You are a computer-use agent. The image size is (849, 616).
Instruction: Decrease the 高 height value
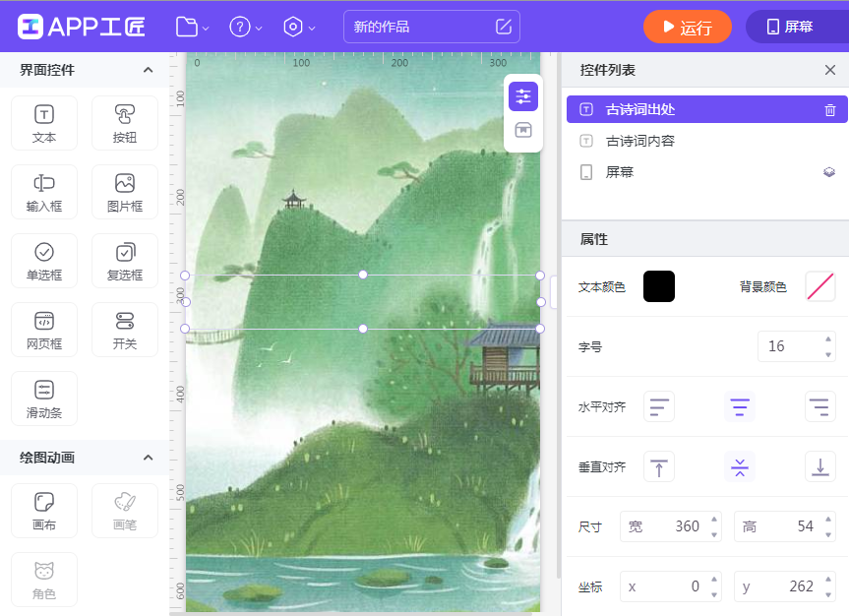(828, 534)
